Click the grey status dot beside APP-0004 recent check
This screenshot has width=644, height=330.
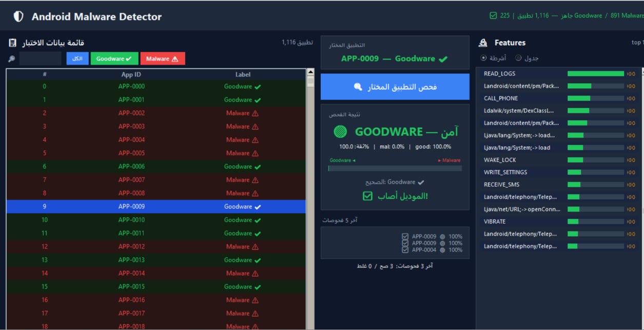(442, 250)
